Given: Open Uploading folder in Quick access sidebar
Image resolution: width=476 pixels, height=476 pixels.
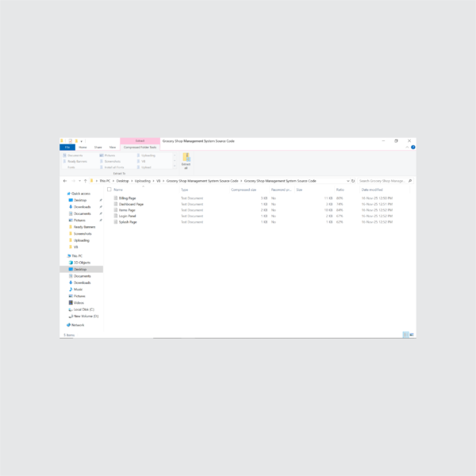Looking at the screenshot, I should click(82, 240).
